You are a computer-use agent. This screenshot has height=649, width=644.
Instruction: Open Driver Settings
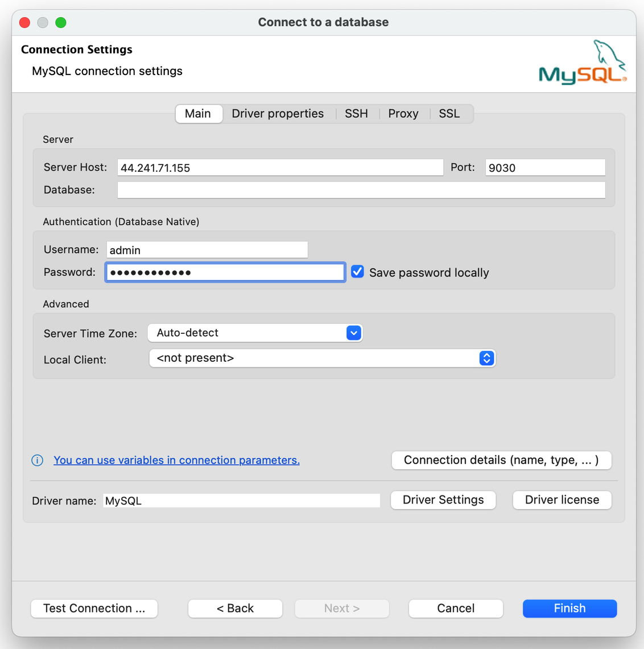pyautogui.click(x=443, y=500)
